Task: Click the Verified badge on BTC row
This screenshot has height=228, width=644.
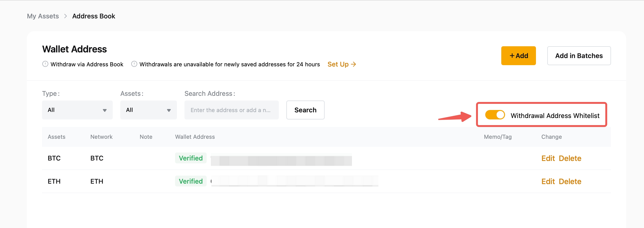Action: [x=191, y=158]
